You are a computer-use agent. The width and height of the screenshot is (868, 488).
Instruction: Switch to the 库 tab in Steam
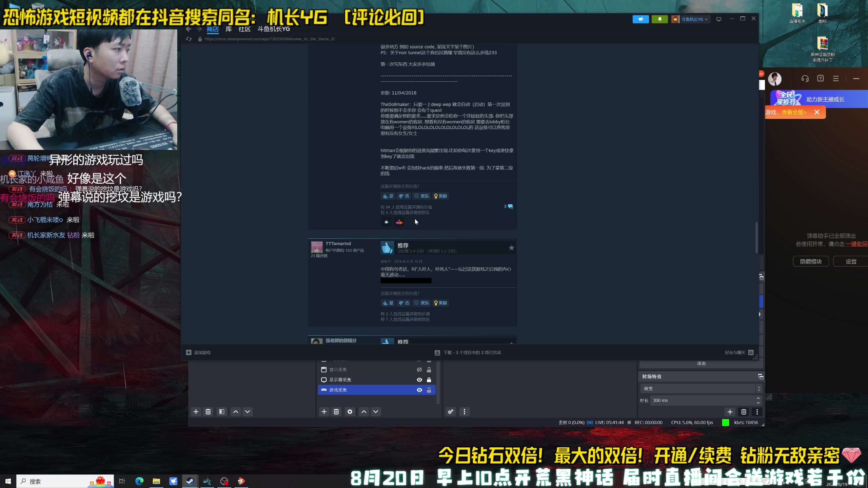(x=229, y=29)
